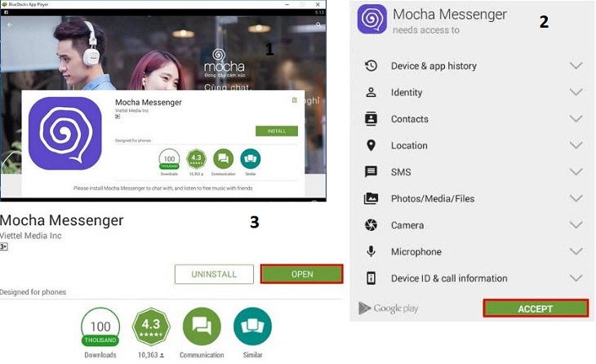Expand the Microphone permission chevron
This screenshot has height=364, width=596.
[x=576, y=251]
